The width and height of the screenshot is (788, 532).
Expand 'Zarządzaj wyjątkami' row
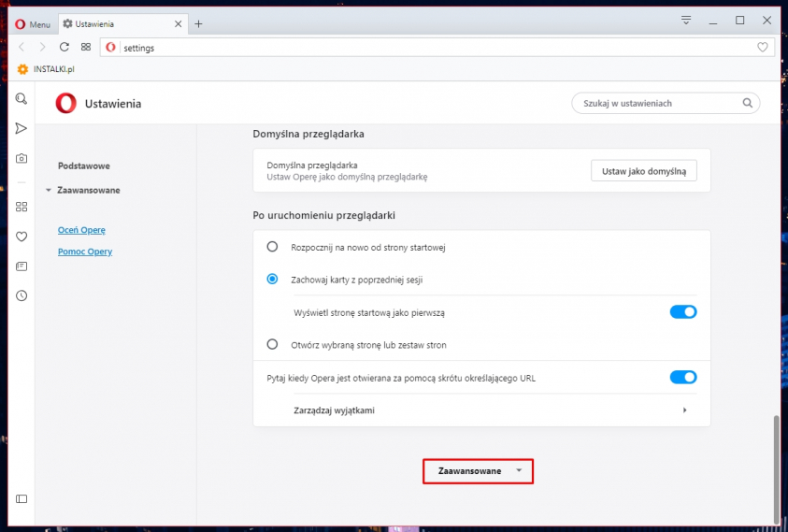(481, 410)
